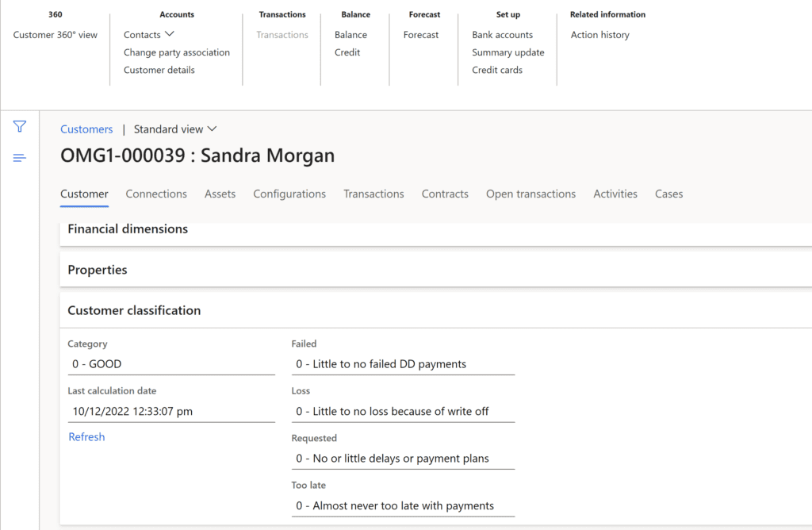
Task: Click the disabled Transactions action in the ribbon
Action: point(282,35)
